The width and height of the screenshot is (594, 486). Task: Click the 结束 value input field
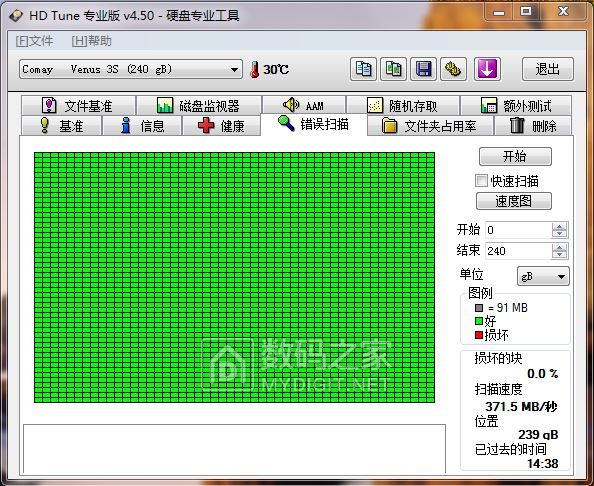(519, 251)
